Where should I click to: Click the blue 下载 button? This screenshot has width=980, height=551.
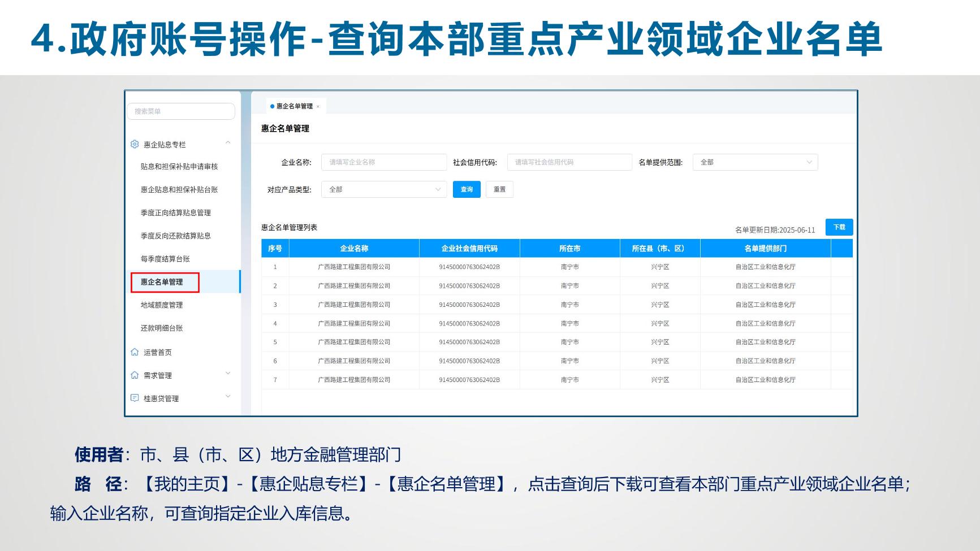tap(839, 227)
